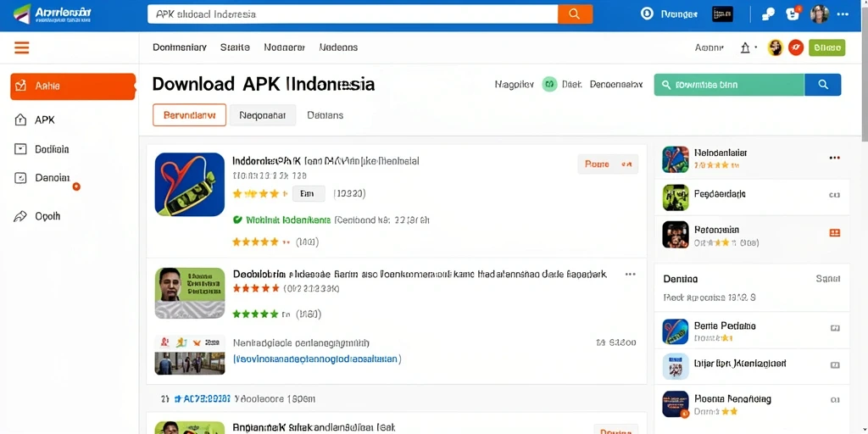Viewport: 868px width, 434px height.
Task: Open the Deobilobrim app listing title
Action: click(420, 274)
